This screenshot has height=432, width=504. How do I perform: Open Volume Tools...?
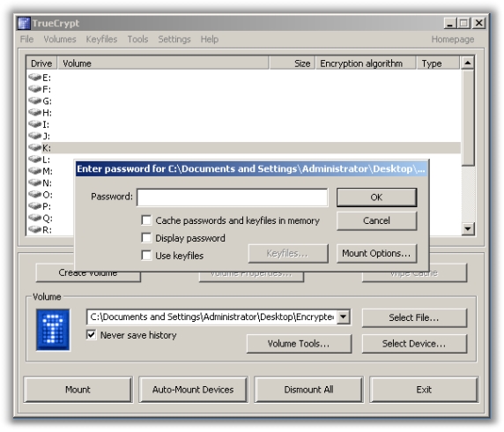pyautogui.click(x=299, y=344)
